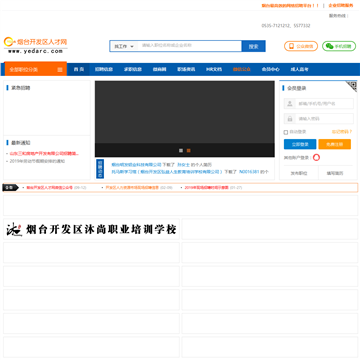360x360 pixels.
Task: Click the lock icon beside password field
Action: (x=290, y=119)
